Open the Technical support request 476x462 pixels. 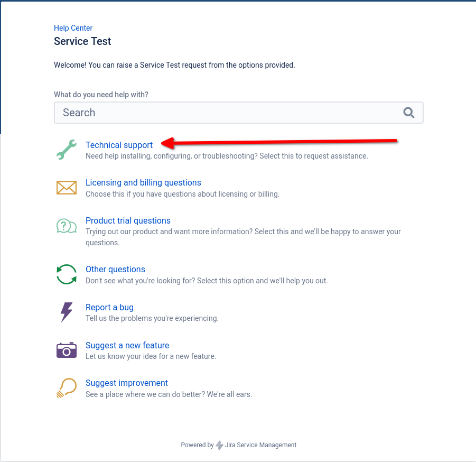(x=119, y=145)
